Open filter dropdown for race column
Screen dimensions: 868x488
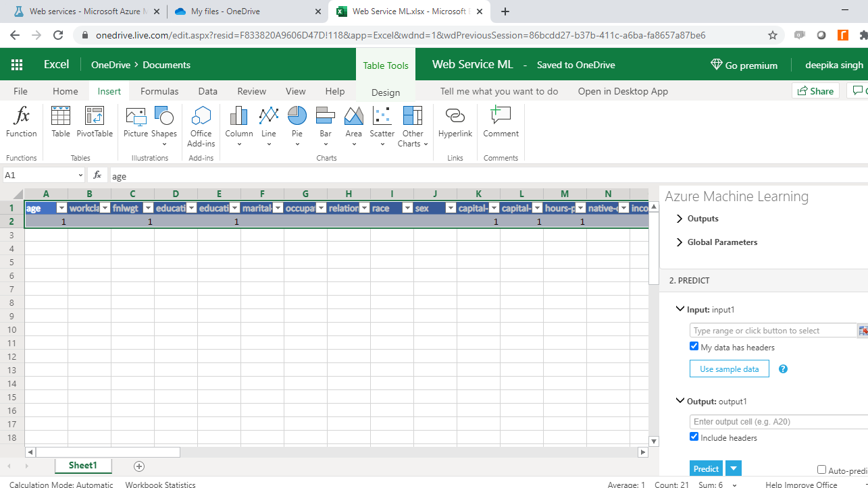407,208
